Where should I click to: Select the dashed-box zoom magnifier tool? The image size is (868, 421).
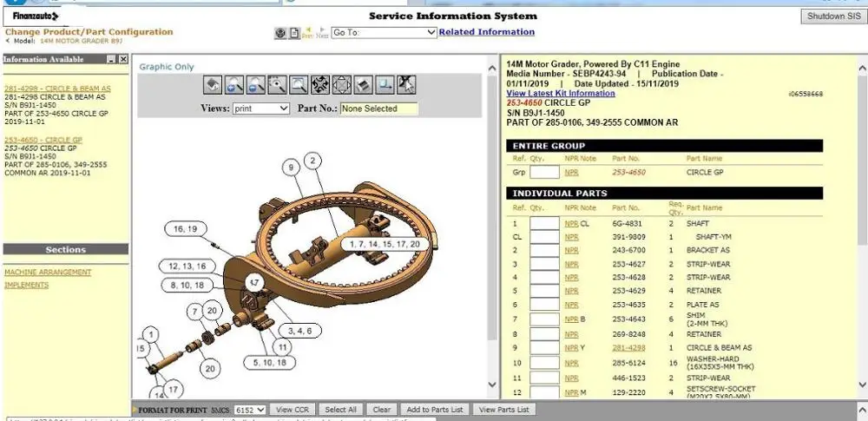tap(278, 85)
